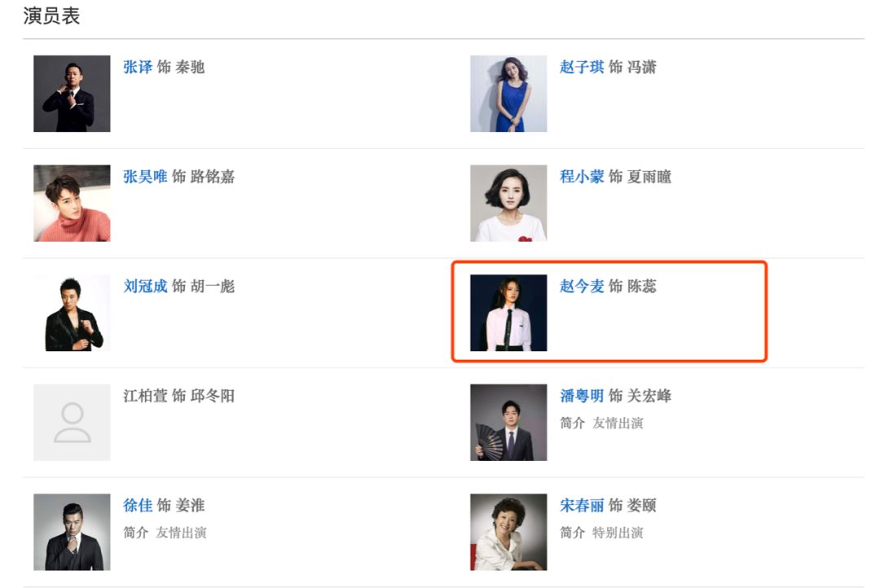Image resolution: width=880 pixels, height=588 pixels.
Task: Open actor link 张译
Action: [x=138, y=68]
